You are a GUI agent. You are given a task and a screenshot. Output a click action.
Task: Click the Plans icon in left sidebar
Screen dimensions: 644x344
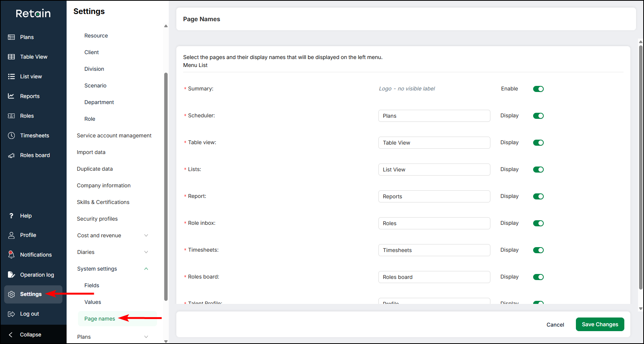(11, 37)
